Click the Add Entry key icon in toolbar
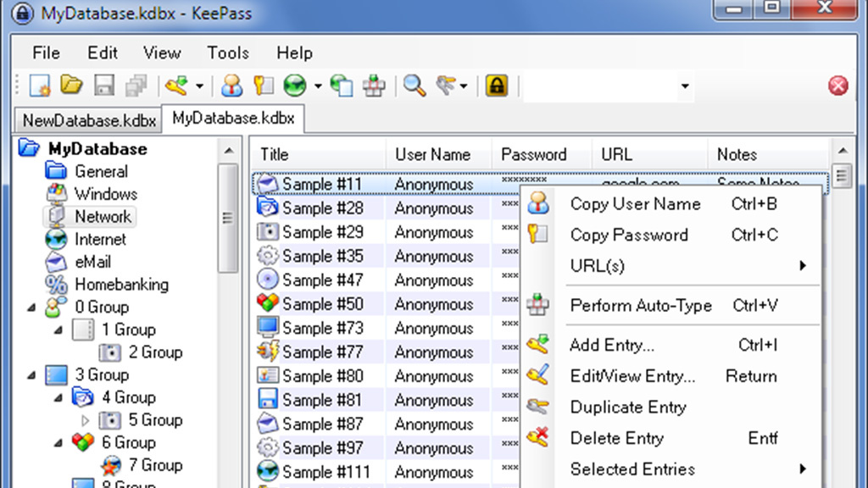The width and height of the screenshot is (868, 488). coord(177,86)
